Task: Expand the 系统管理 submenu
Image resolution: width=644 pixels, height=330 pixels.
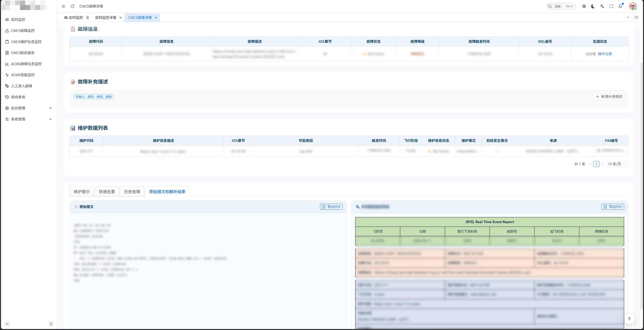Action: 29,119
